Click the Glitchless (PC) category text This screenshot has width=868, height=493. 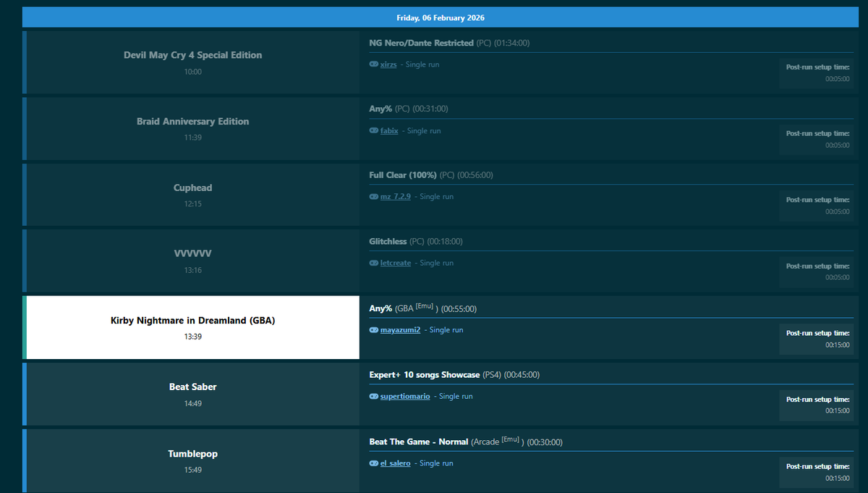[x=416, y=241]
